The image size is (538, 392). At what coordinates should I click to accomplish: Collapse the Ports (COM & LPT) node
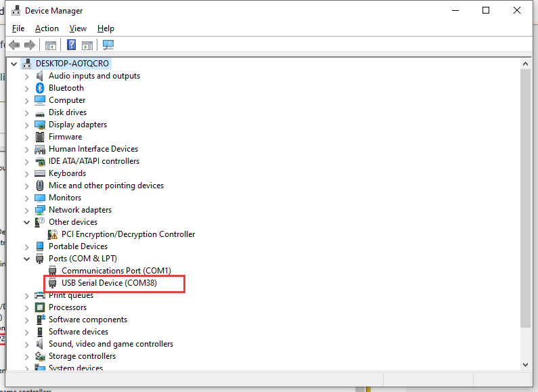26,259
